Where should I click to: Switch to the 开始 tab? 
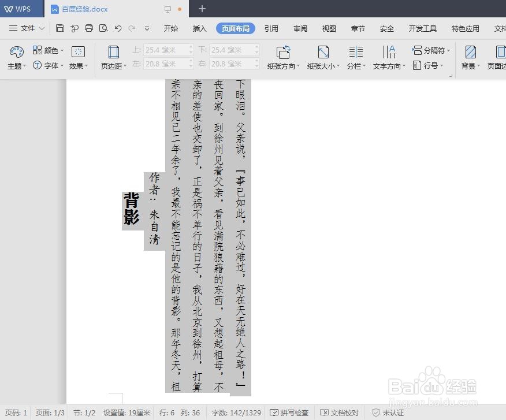pyautogui.click(x=171, y=28)
